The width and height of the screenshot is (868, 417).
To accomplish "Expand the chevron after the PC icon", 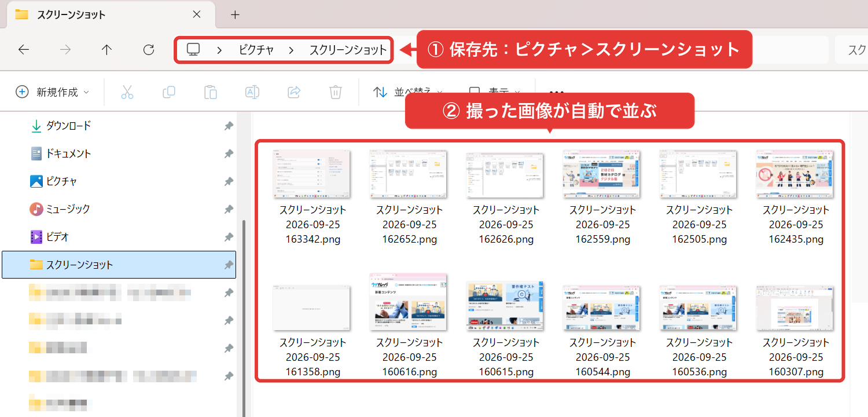I will (x=219, y=50).
